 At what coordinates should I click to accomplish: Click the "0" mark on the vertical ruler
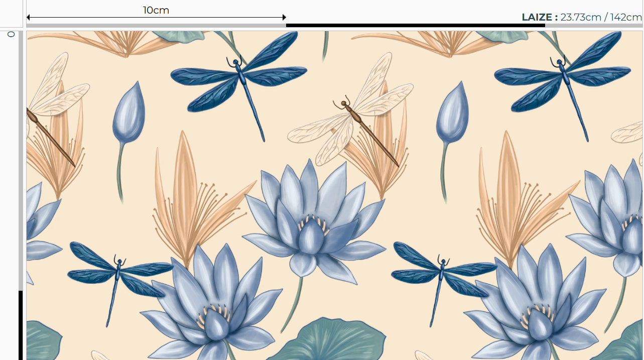(11, 35)
